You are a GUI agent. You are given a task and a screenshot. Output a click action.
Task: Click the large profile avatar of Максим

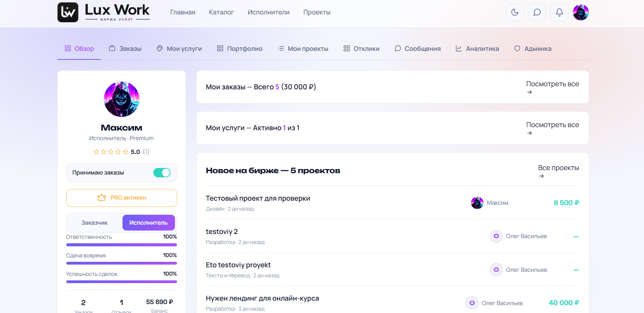[121, 99]
